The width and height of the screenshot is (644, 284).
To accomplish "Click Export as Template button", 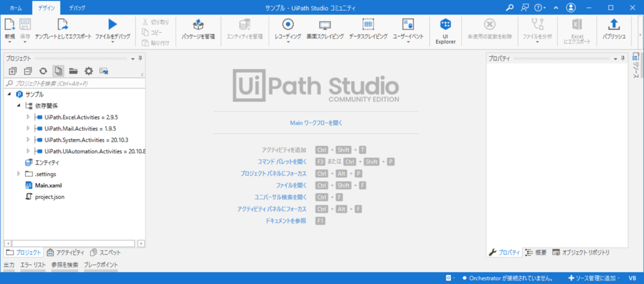I will click(x=63, y=29).
